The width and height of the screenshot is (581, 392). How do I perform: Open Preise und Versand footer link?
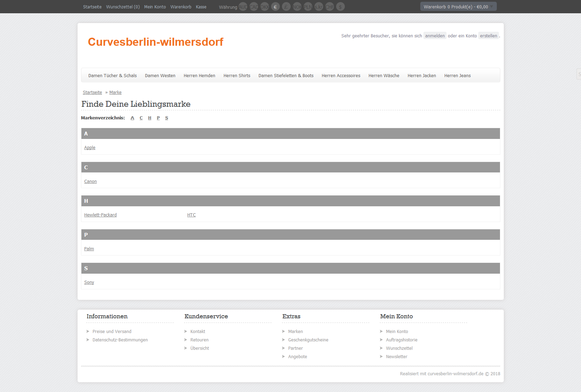tap(112, 331)
